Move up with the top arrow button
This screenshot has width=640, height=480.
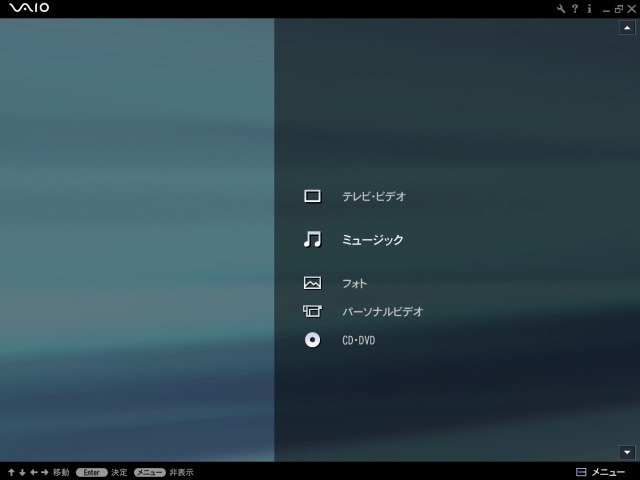[627, 28]
